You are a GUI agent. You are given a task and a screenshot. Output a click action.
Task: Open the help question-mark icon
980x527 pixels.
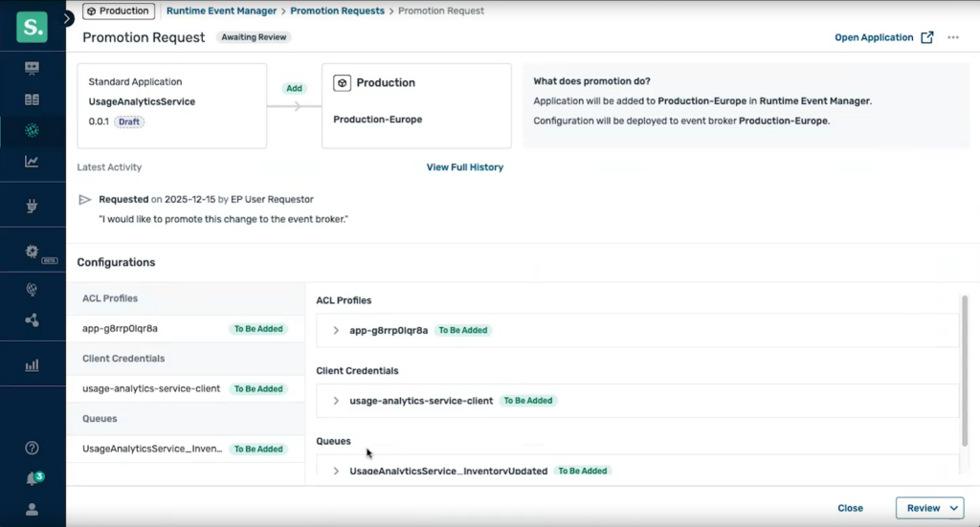point(32,448)
